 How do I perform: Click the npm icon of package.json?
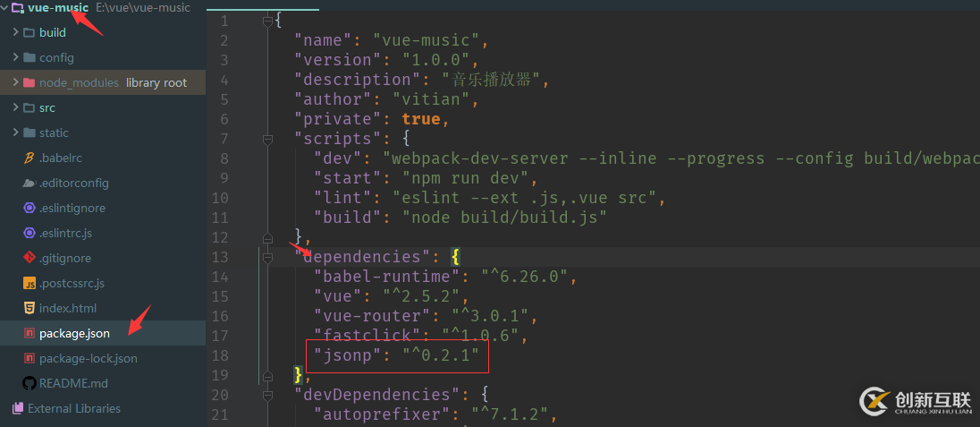[x=29, y=334]
